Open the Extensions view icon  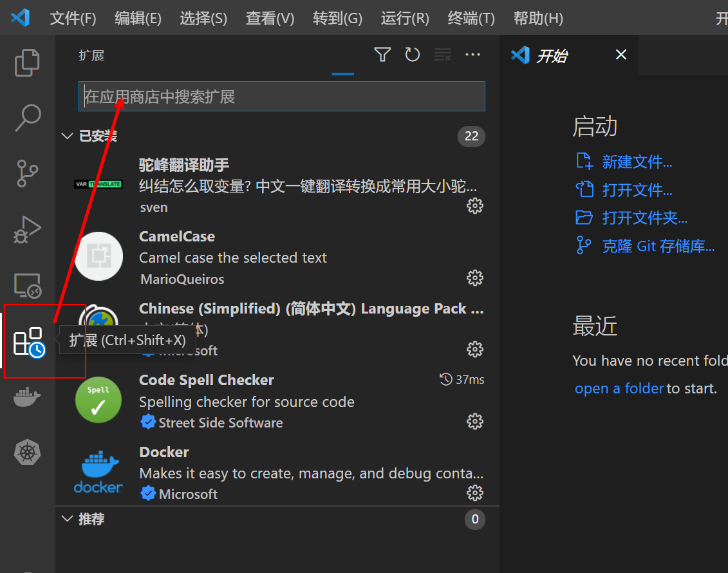pyautogui.click(x=29, y=343)
